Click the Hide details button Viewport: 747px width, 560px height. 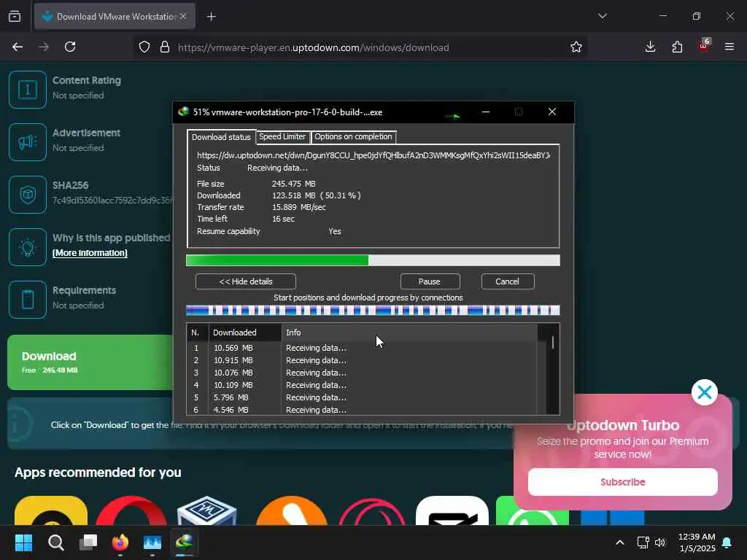245,281
